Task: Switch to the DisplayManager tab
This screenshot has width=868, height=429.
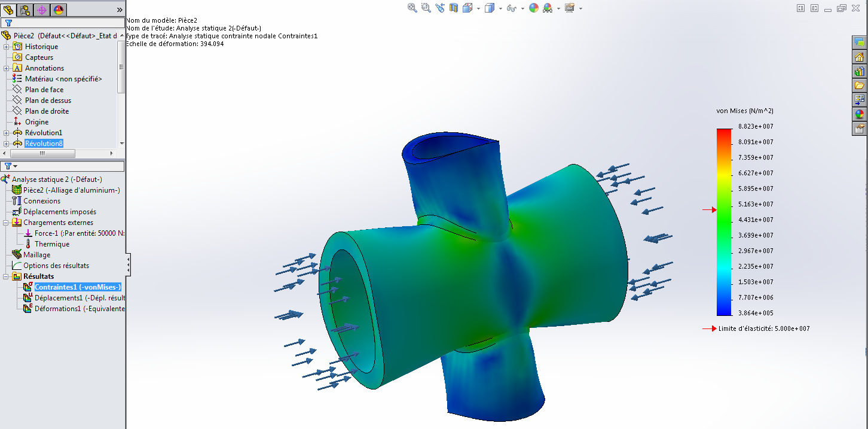Action: [x=59, y=10]
